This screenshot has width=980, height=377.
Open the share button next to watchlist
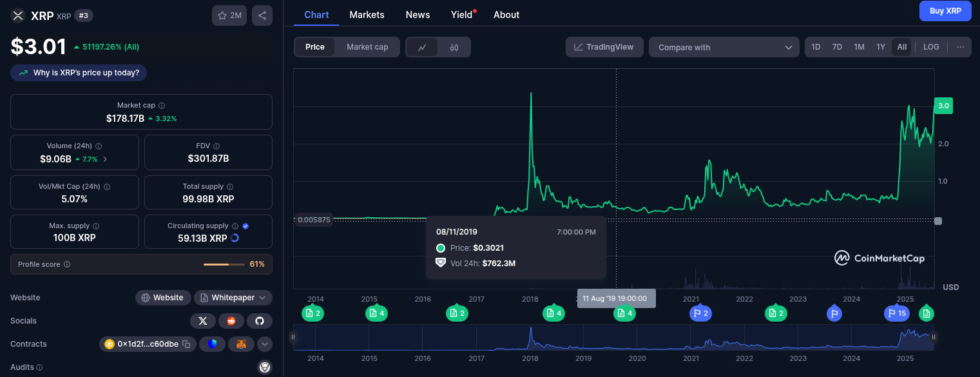click(262, 15)
